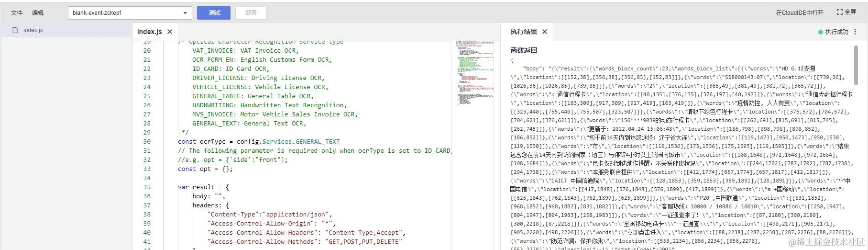
Task: Click the line 'const opt = {};'
Action: pyautogui.click(x=205, y=169)
